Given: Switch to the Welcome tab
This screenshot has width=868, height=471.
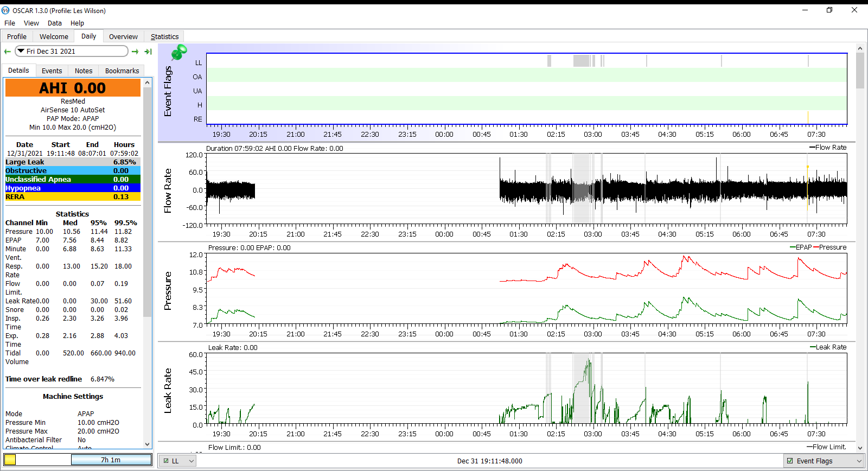Looking at the screenshot, I should (54, 36).
